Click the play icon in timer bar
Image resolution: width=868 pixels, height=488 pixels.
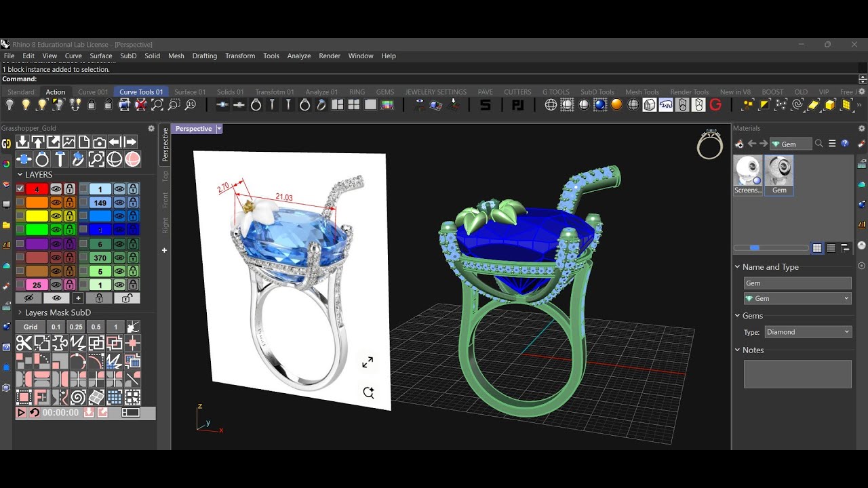click(21, 412)
